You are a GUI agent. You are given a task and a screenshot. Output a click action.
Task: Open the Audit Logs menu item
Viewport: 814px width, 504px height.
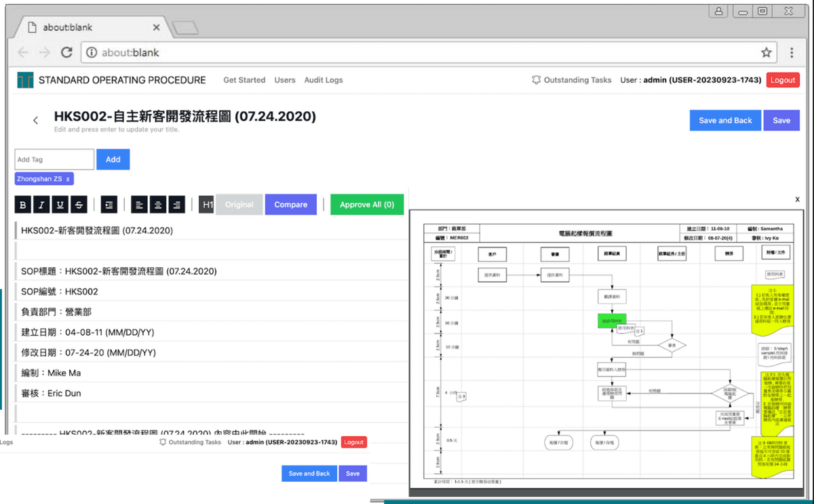324,80
